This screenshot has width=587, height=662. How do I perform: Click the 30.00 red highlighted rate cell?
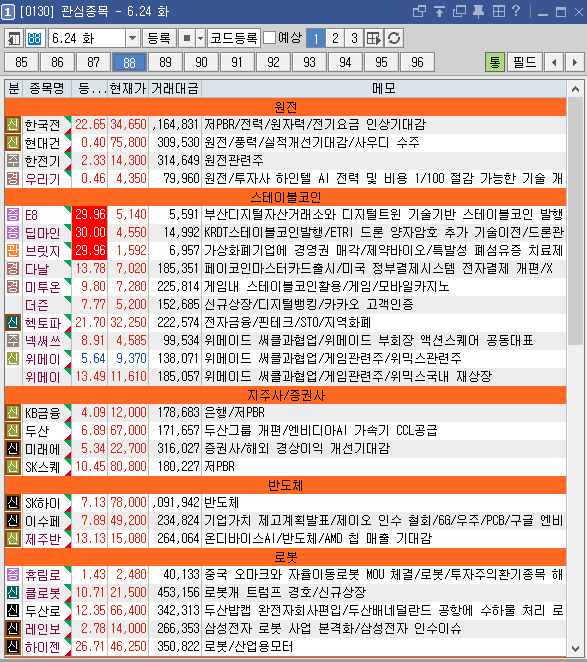click(x=90, y=233)
